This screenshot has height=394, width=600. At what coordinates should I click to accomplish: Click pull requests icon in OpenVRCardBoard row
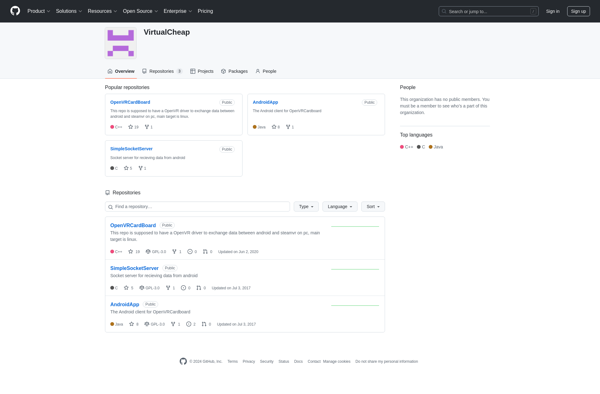205,251
